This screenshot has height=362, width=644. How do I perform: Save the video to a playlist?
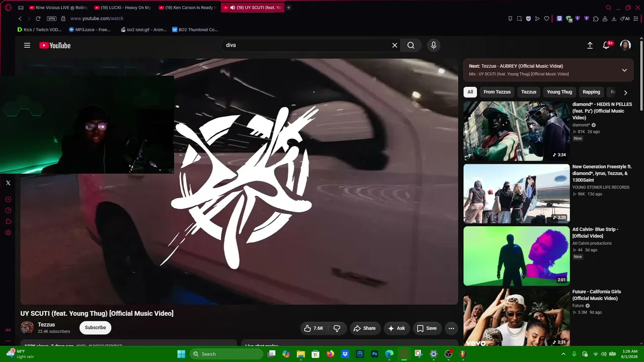(427, 328)
